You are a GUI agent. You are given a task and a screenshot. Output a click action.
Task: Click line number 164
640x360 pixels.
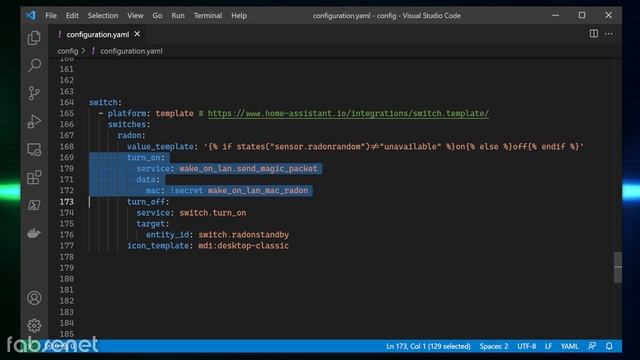67,102
